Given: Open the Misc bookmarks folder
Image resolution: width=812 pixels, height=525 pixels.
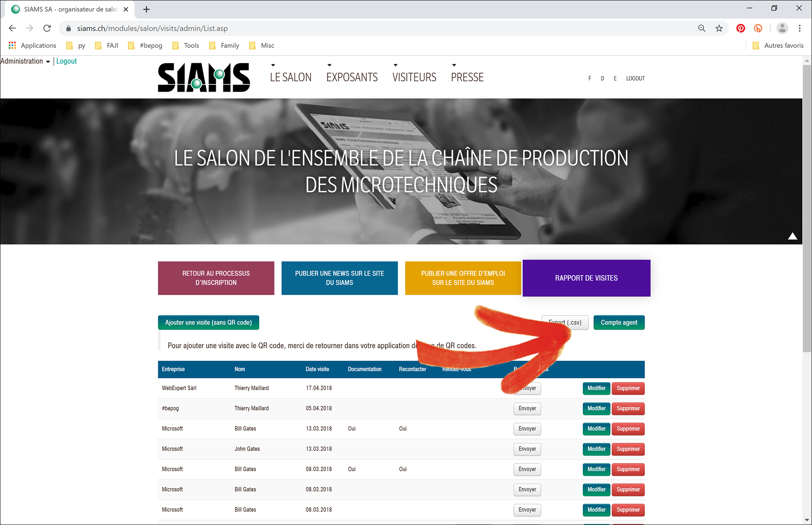Looking at the screenshot, I should coord(262,45).
